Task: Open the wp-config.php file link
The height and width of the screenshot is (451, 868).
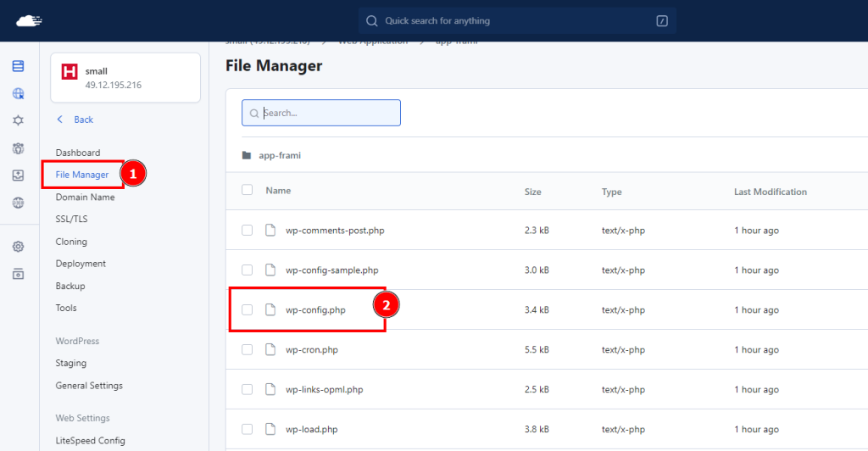Action: (x=315, y=310)
